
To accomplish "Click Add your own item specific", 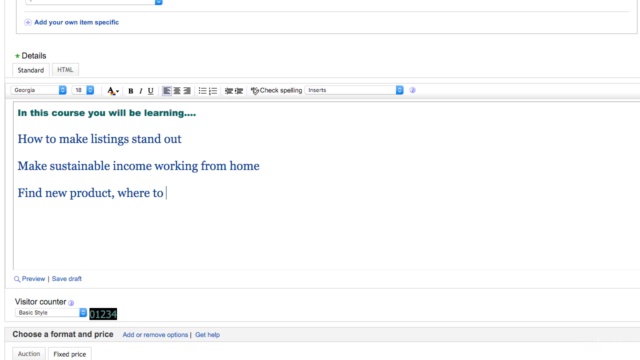I will [76, 22].
